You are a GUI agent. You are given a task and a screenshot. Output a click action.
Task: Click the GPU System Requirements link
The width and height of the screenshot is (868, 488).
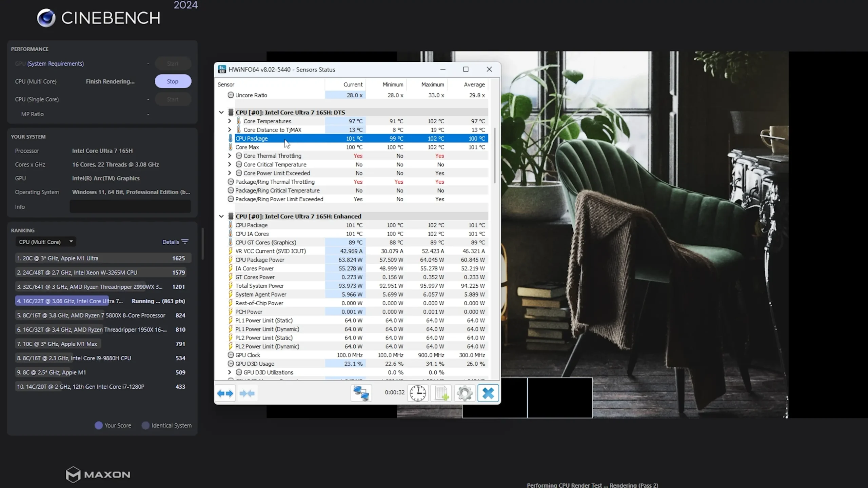click(56, 64)
